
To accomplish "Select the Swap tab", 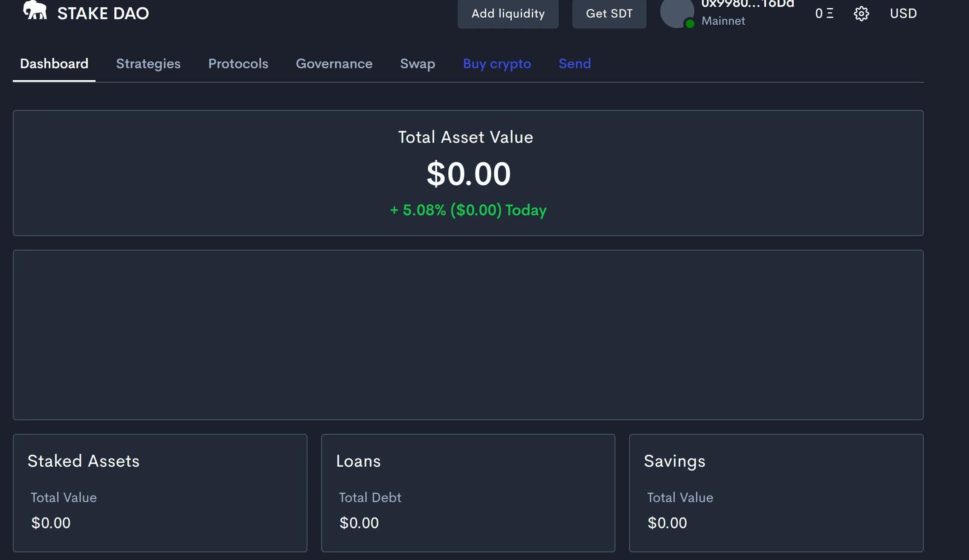I will [x=418, y=64].
